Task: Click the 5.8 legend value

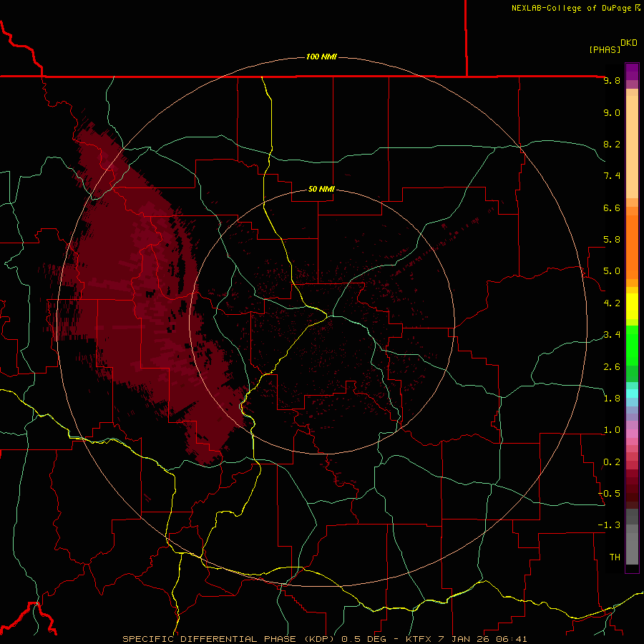Action: pos(612,240)
